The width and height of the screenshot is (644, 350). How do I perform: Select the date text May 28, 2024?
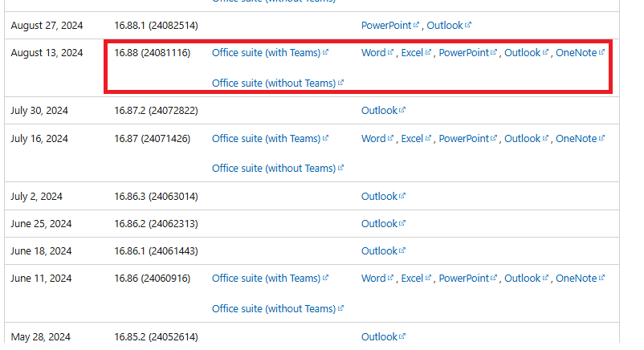point(41,337)
